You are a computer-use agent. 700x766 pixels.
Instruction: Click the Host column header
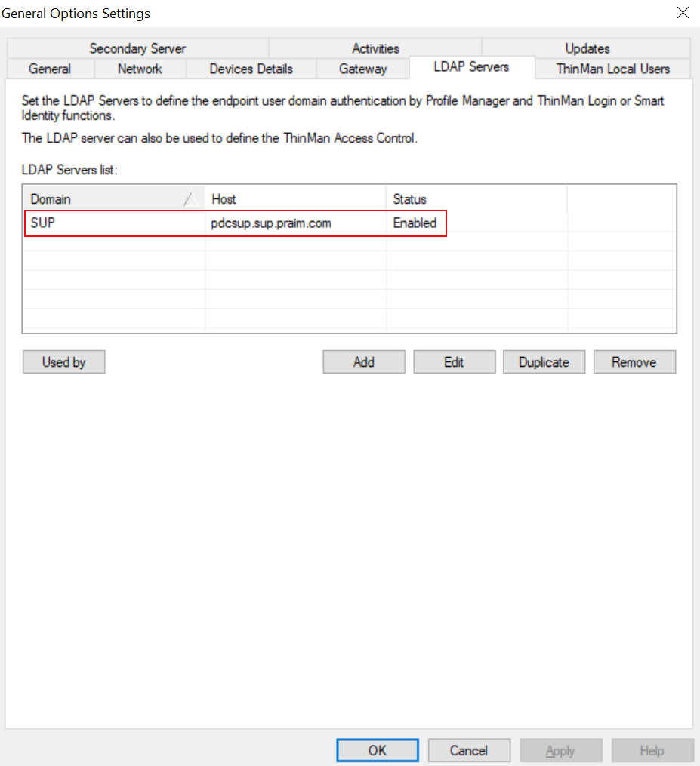coord(296,198)
